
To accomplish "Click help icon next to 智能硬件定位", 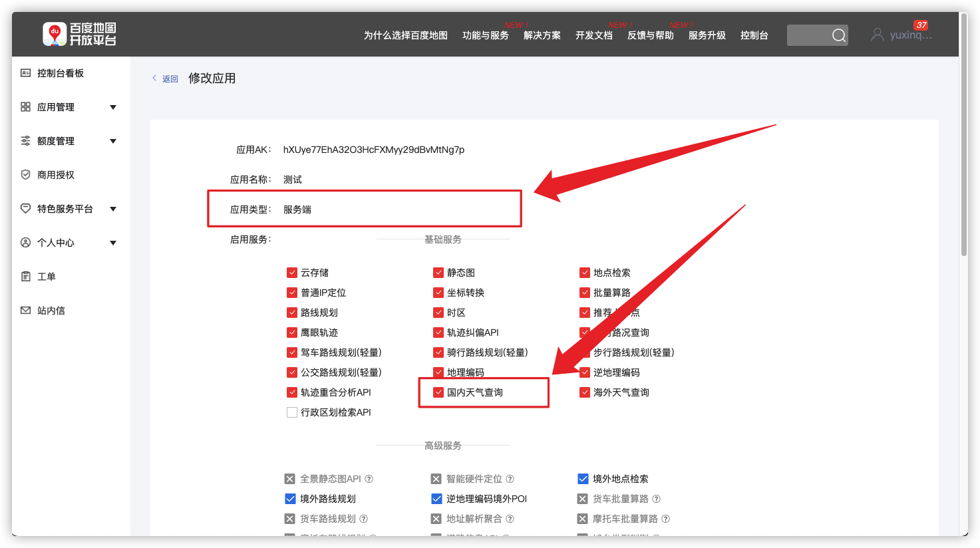I will 510,479.
